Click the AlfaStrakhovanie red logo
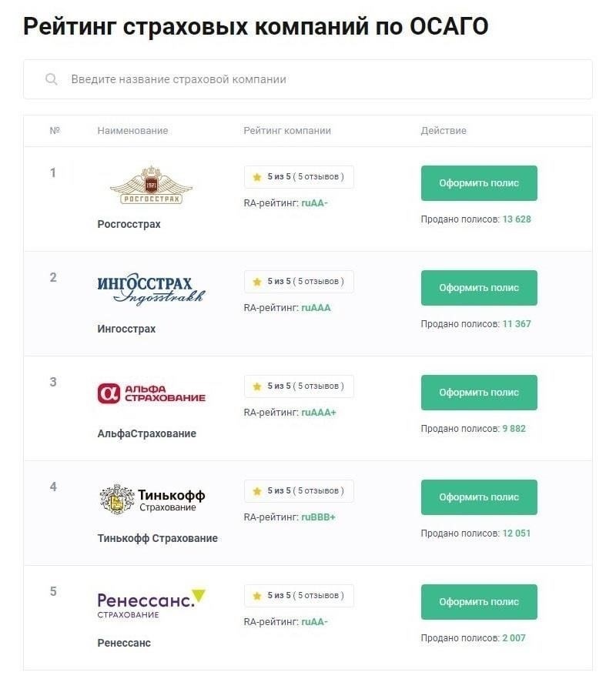Image resolution: width=616 pixels, height=689 pixels. tap(151, 393)
